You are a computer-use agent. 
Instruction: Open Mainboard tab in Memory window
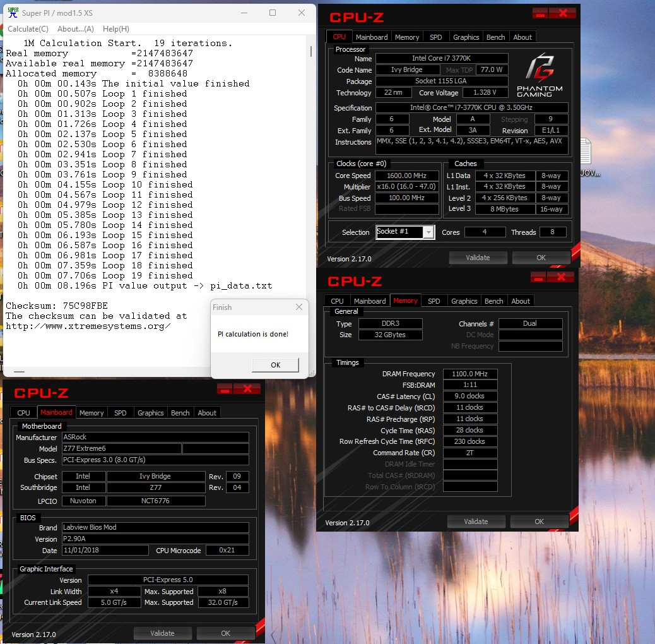[370, 301]
